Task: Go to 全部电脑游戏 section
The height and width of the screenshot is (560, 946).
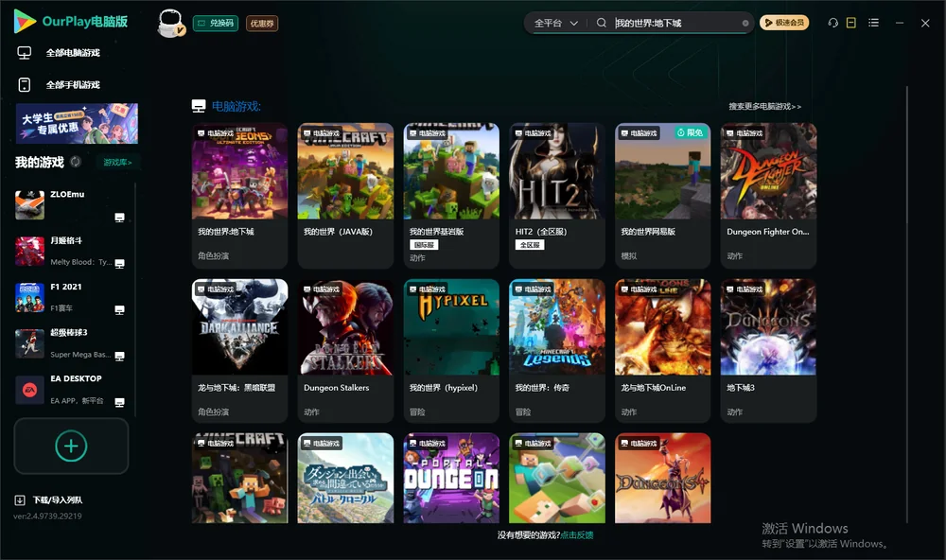Action: [x=59, y=53]
